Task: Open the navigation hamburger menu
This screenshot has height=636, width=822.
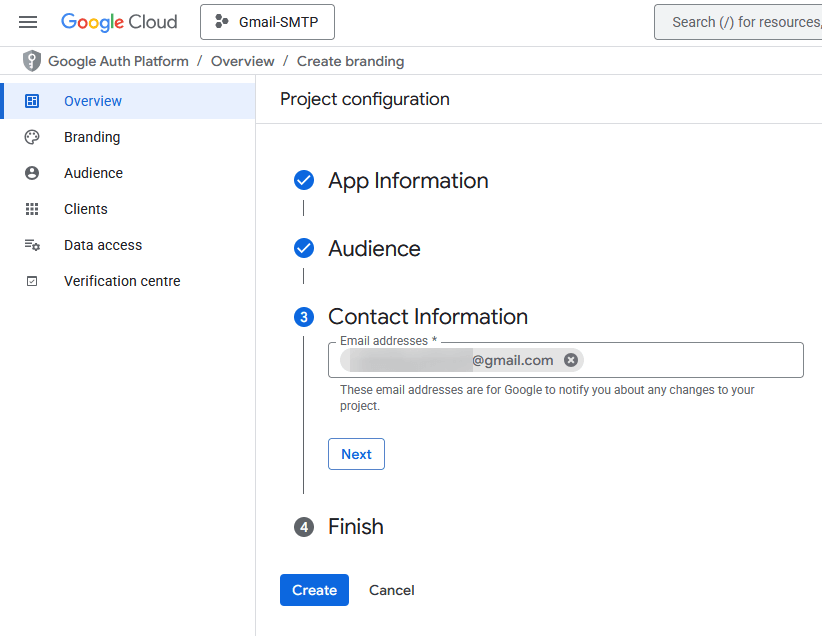Action: click(x=28, y=22)
